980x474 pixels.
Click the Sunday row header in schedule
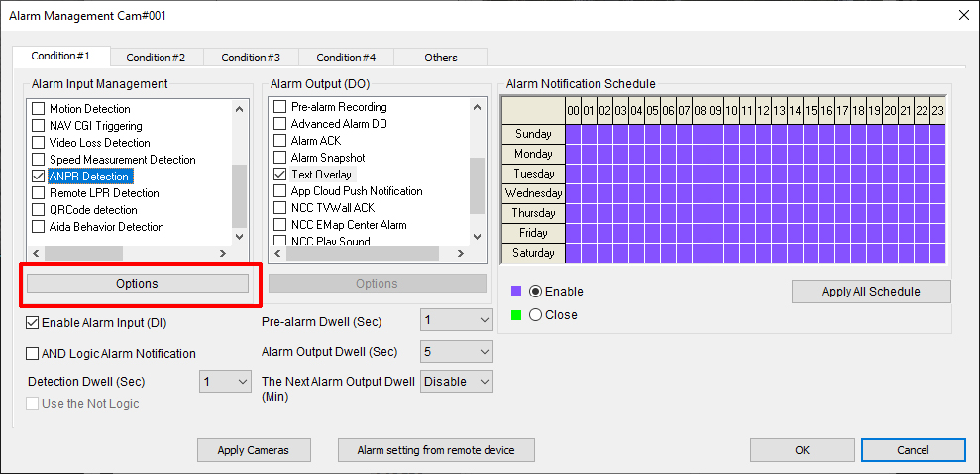533,134
